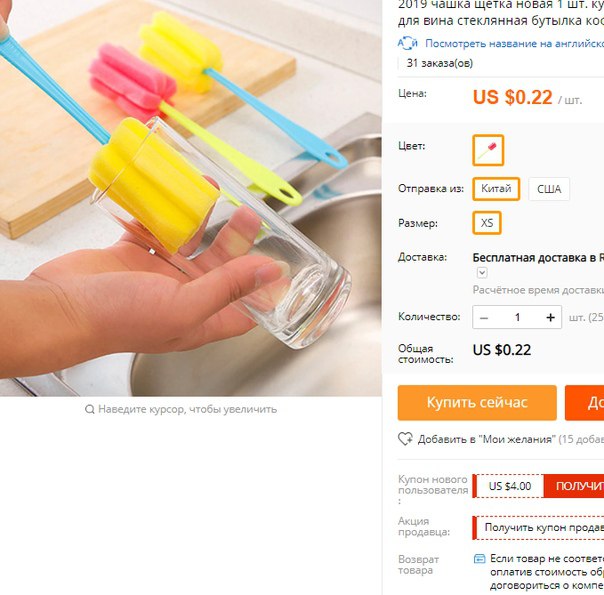Viewport: 604px width, 595px height.
Task: Click the ПОЛУЧИТЬ coupon button
Action: pos(574,486)
